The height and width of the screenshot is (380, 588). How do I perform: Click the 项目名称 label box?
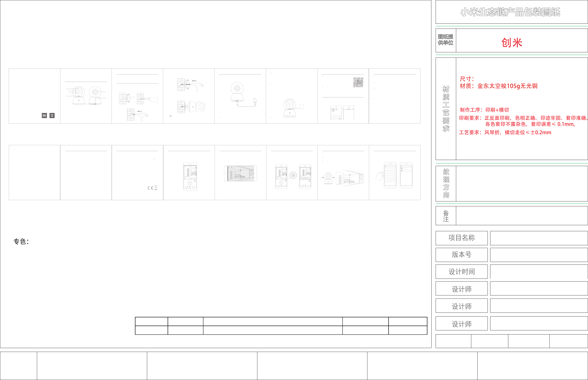click(x=461, y=238)
